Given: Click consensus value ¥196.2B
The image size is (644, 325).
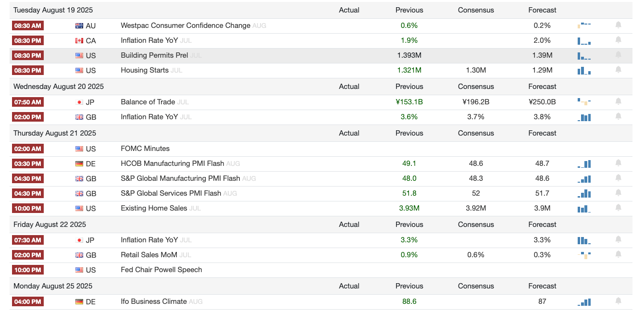Looking at the screenshot, I should (476, 102).
